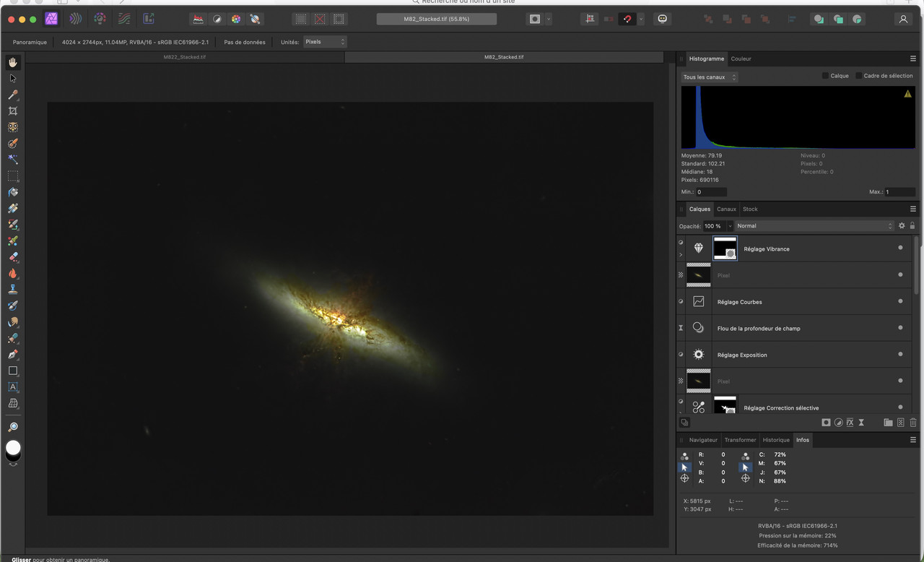This screenshot has height=562, width=924.
Task: Click the Invert Selection icon
Action: (339, 19)
